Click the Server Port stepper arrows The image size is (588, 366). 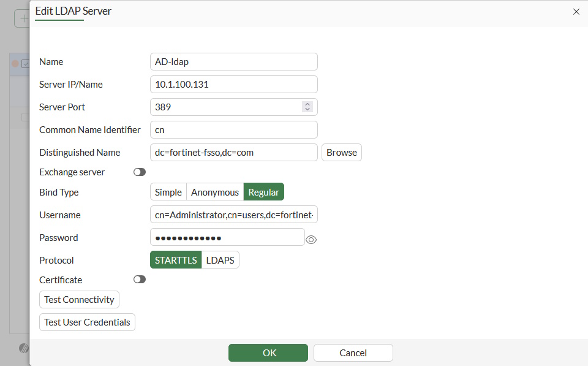307,107
